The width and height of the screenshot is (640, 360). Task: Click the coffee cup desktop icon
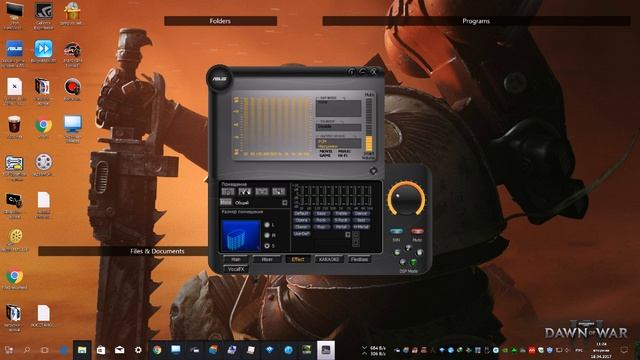point(14,124)
